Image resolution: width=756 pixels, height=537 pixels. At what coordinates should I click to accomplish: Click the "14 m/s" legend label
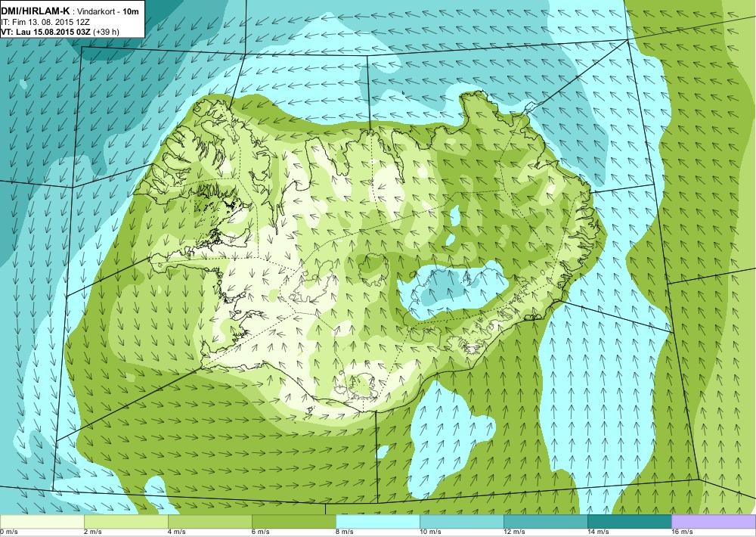point(598,532)
